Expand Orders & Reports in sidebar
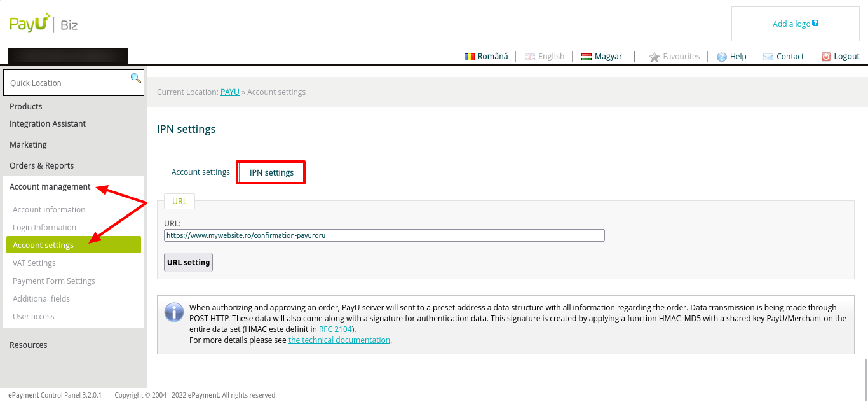 41,165
